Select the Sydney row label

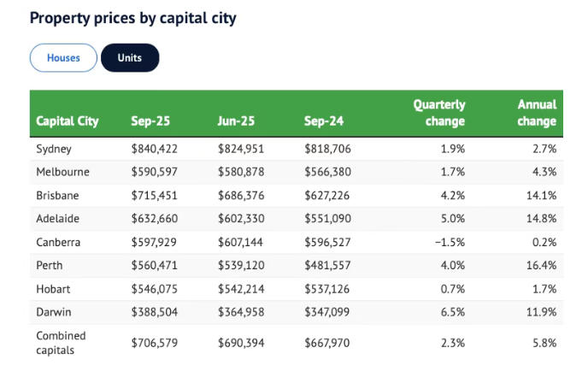tap(55, 148)
